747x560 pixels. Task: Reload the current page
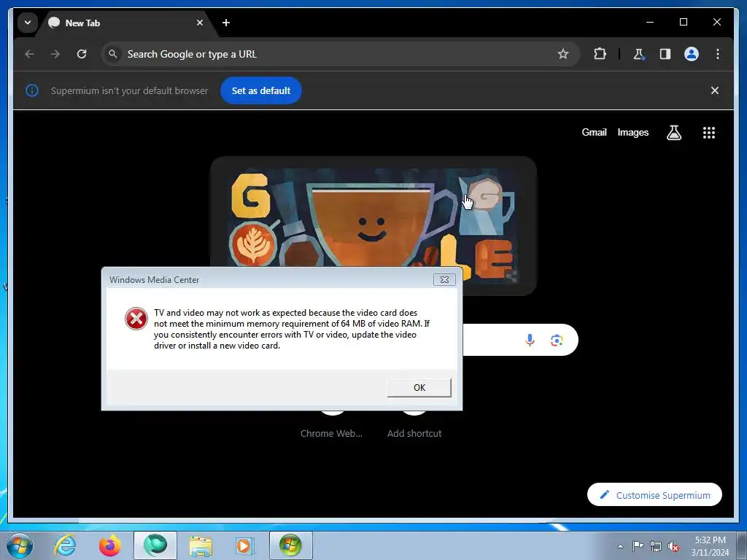82,54
